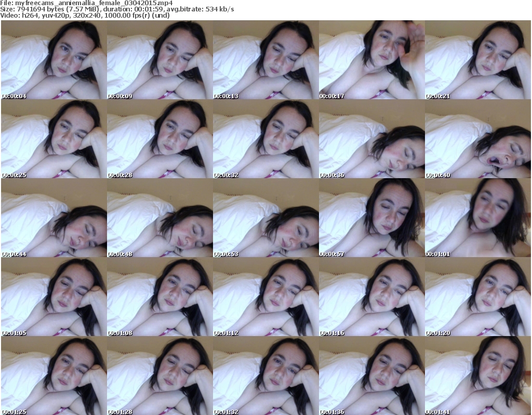Open the thumbnail marked 00:00:57

tap(371, 218)
